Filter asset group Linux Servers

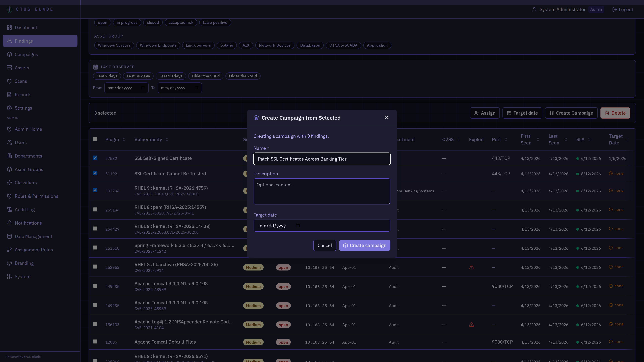tap(198, 45)
